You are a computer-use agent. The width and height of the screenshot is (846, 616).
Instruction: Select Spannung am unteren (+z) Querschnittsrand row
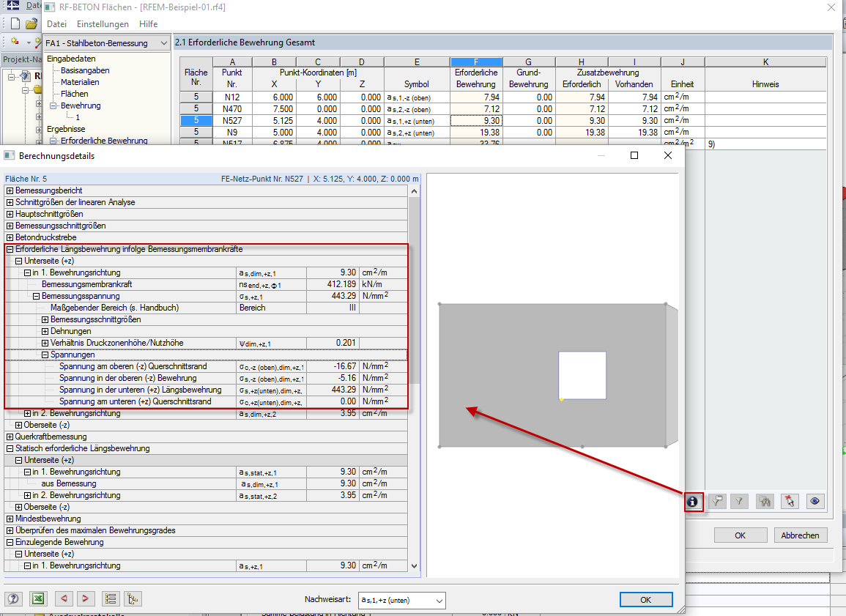pyautogui.click(x=205, y=402)
